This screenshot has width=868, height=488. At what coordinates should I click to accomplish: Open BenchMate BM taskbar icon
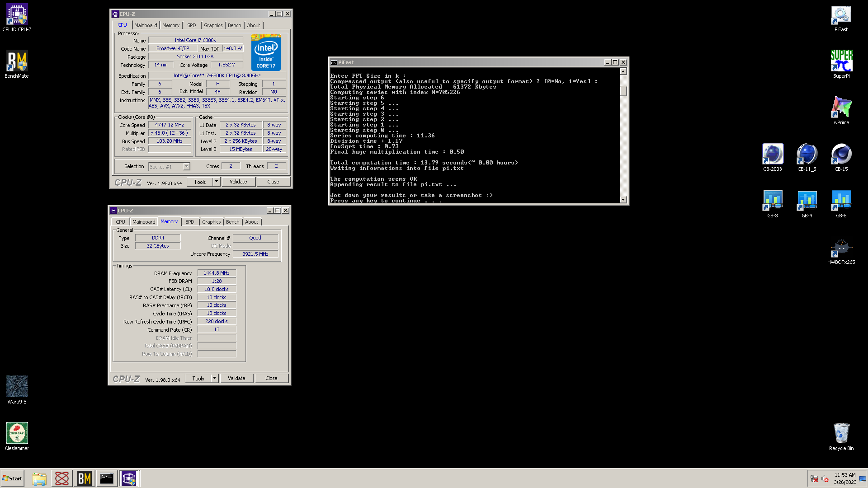tap(85, 479)
